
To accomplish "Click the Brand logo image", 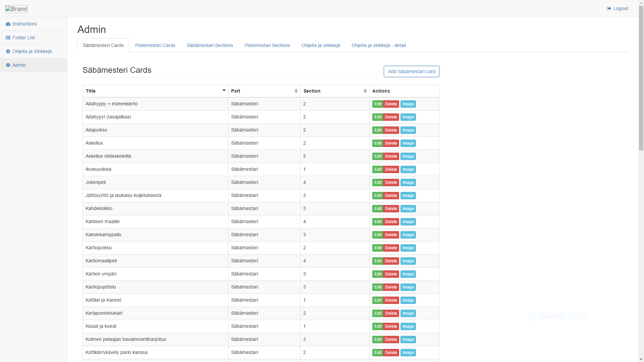I will [16, 9].
